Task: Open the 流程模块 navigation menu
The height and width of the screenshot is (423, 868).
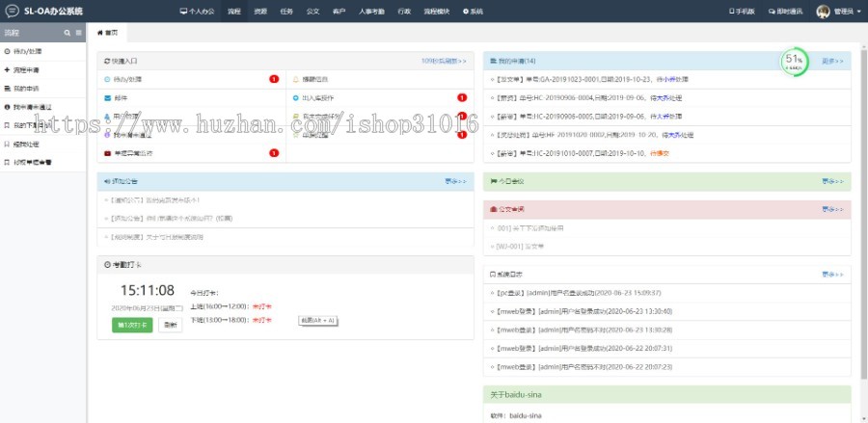Action: (437, 11)
